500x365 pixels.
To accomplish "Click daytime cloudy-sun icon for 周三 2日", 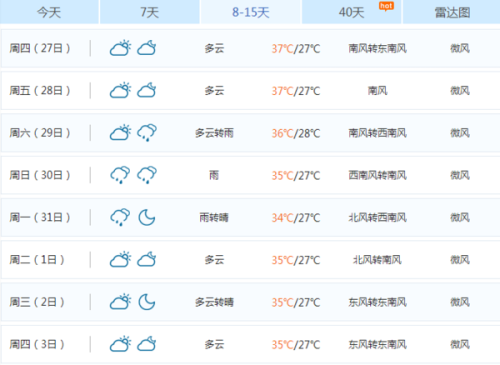I will tap(120, 302).
